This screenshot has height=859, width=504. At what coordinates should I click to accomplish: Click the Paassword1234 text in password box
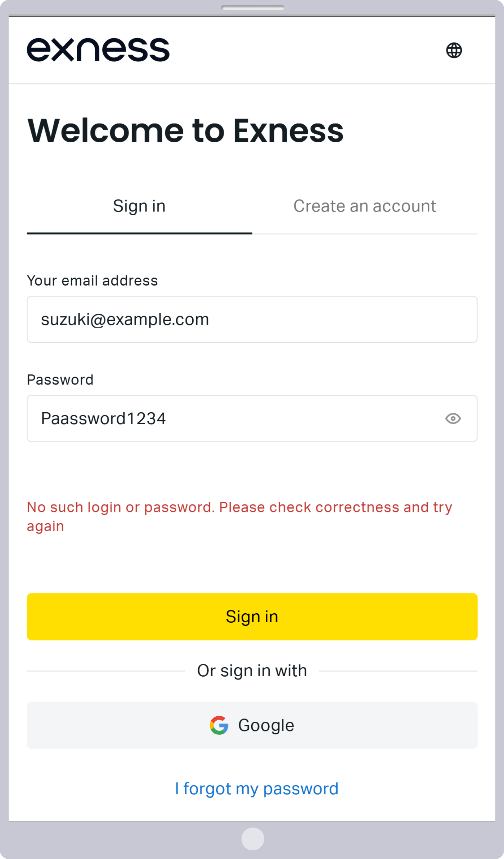click(103, 418)
